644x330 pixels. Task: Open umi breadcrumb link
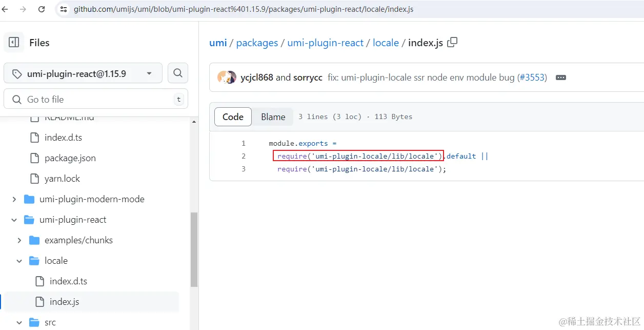pos(218,43)
